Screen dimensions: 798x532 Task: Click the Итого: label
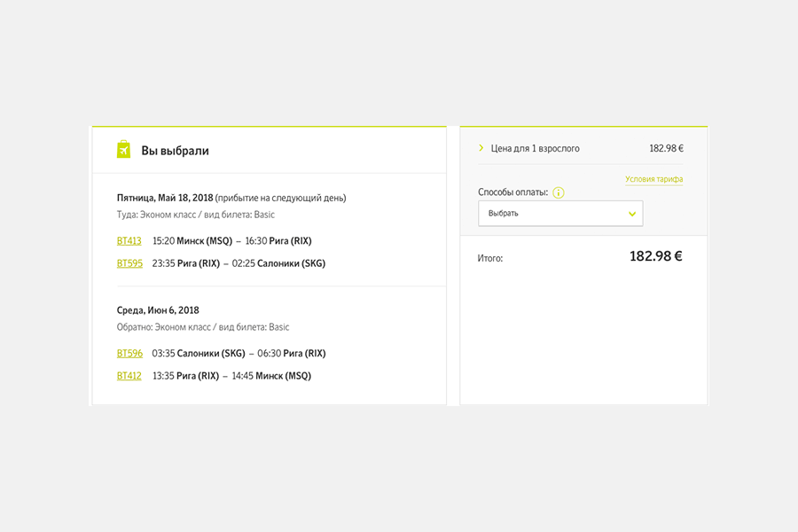click(490, 258)
